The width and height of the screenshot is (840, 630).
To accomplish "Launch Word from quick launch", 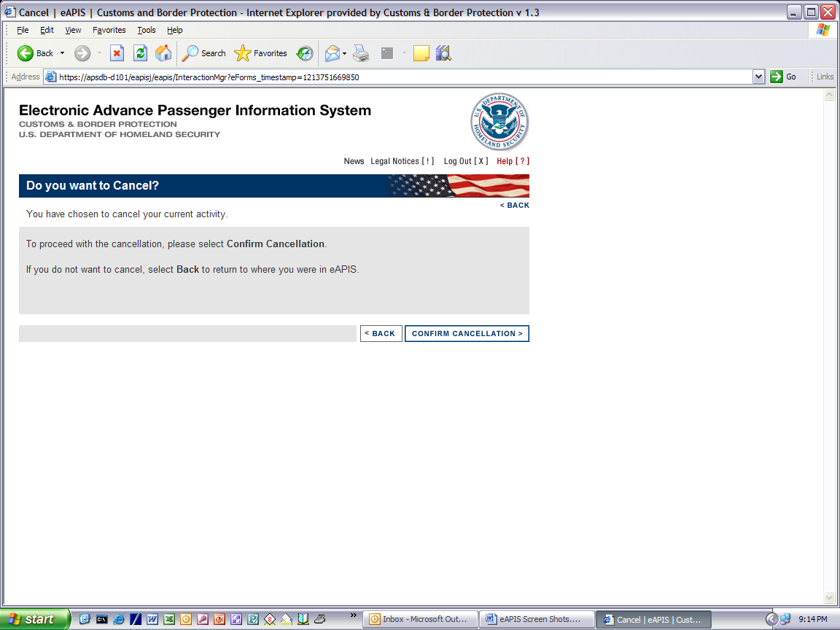I will coord(152,619).
